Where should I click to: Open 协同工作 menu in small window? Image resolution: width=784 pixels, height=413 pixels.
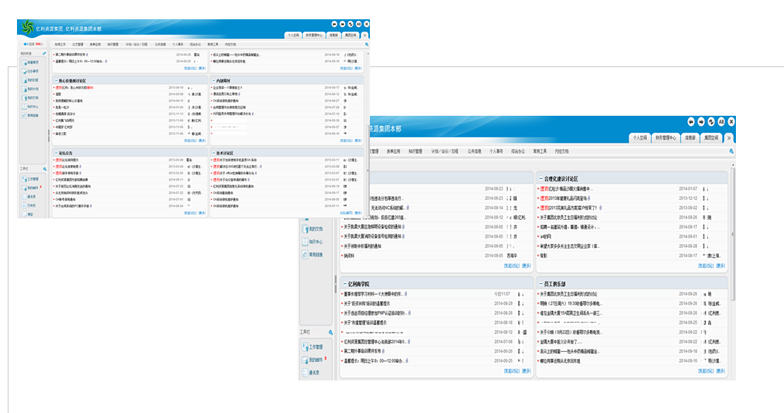pos(60,44)
